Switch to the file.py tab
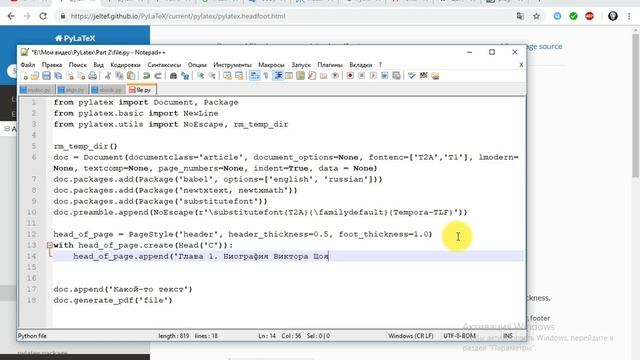 [x=141, y=90]
